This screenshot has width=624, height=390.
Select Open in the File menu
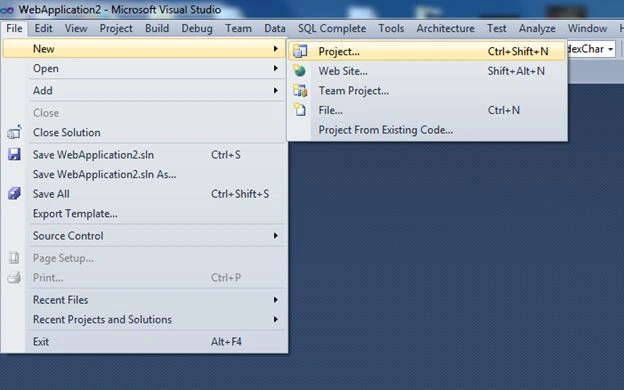point(144,68)
